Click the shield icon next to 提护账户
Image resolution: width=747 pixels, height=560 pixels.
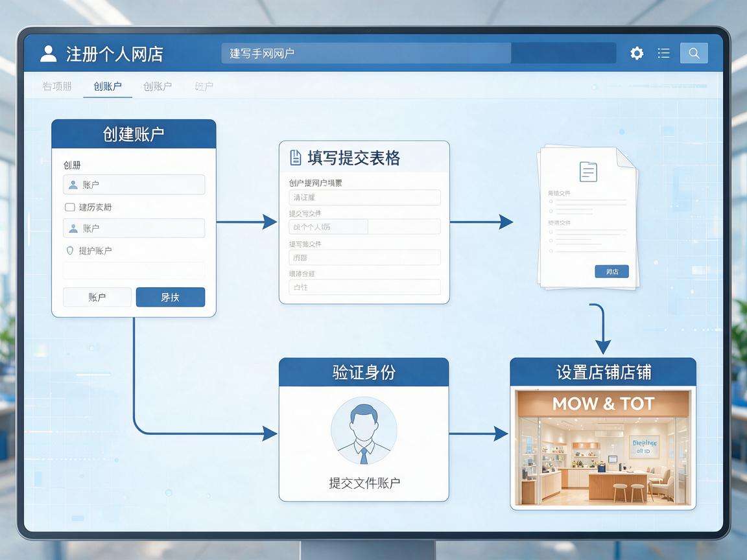coord(70,250)
